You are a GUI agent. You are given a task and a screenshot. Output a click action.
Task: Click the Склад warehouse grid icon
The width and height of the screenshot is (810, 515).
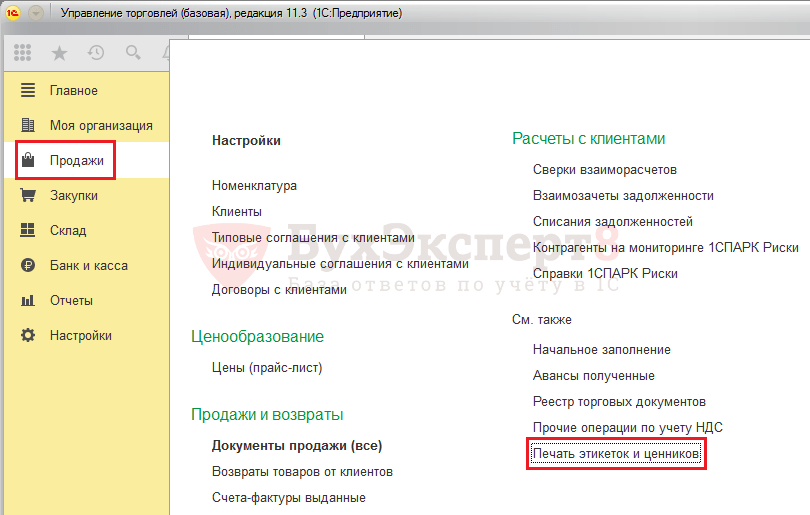coord(28,230)
